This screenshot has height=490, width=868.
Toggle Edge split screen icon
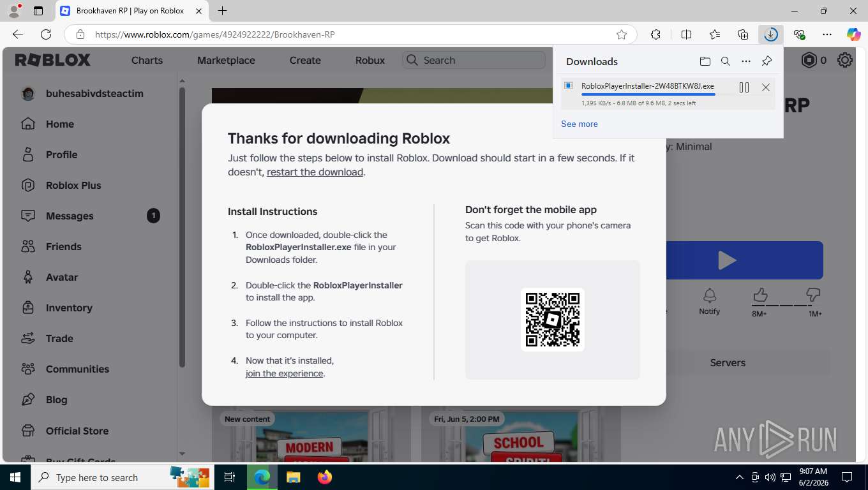pos(687,34)
